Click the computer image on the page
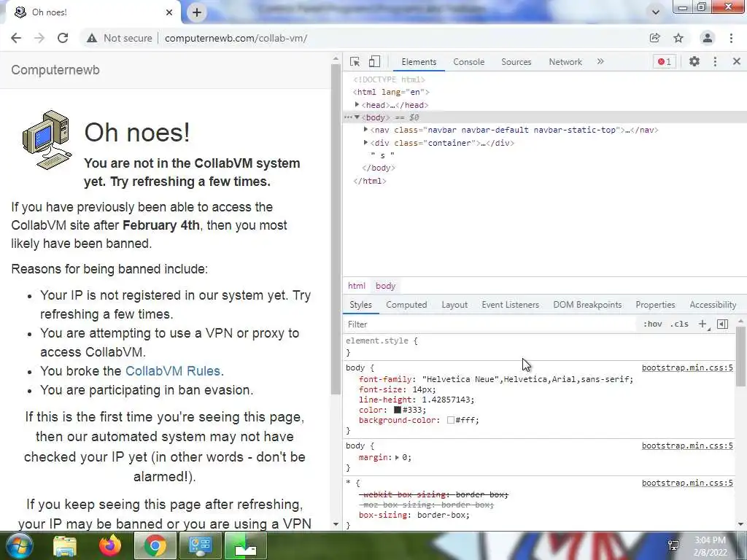 (47, 139)
